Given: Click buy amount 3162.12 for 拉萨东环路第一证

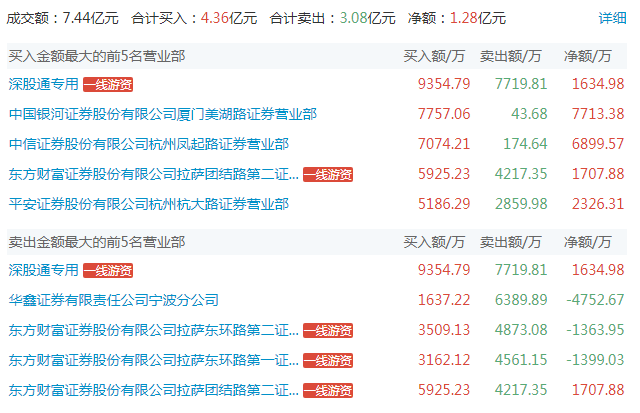Looking at the screenshot, I should [444, 360].
